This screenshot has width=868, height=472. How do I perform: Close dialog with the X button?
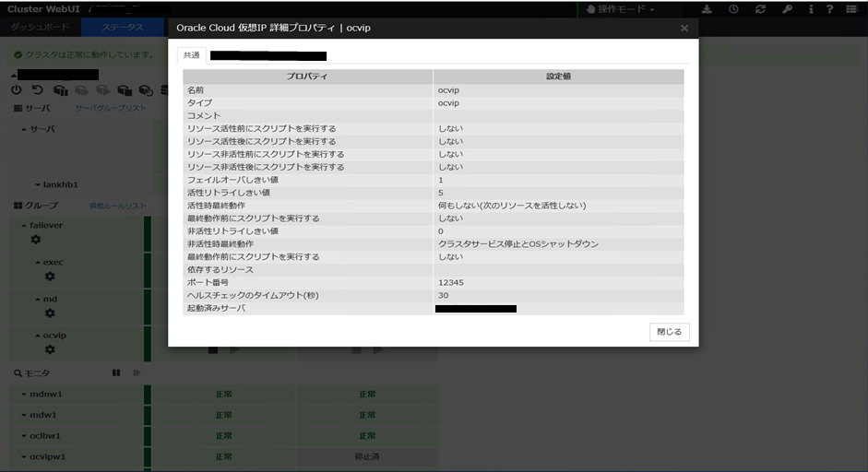click(684, 29)
